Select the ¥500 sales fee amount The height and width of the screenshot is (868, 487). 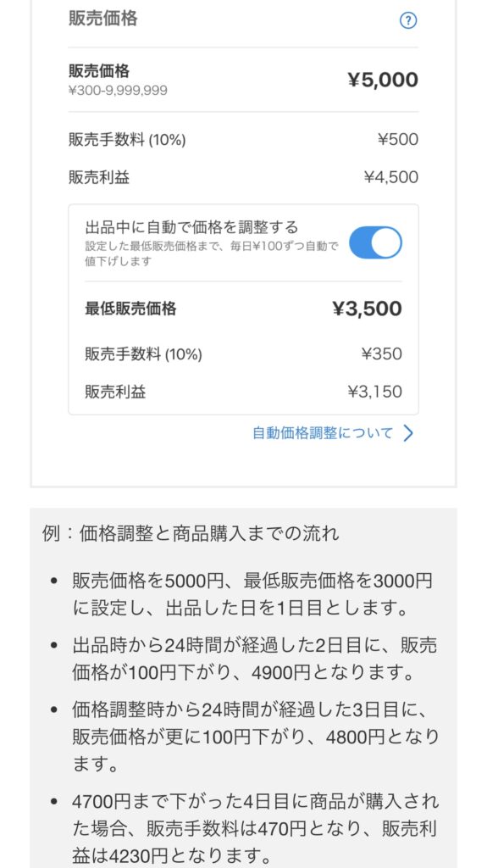(398, 140)
